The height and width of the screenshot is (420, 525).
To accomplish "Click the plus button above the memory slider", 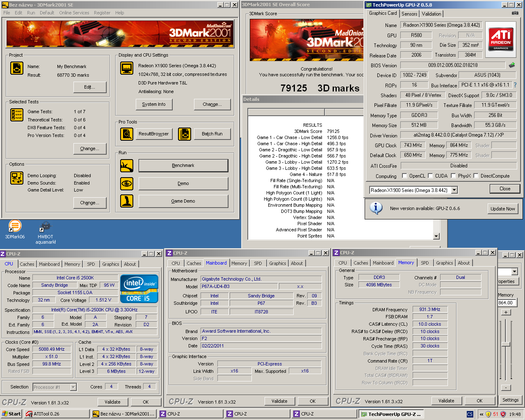I will pos(506,312).
